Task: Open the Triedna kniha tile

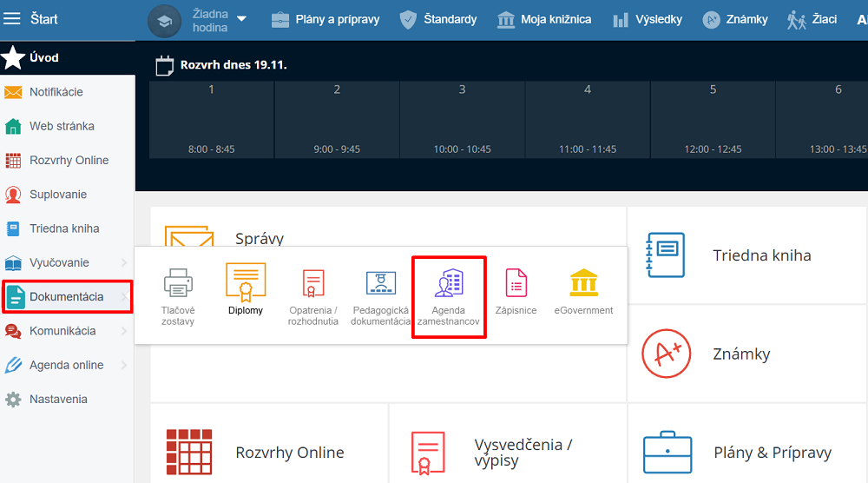Action: pos(746,255)
